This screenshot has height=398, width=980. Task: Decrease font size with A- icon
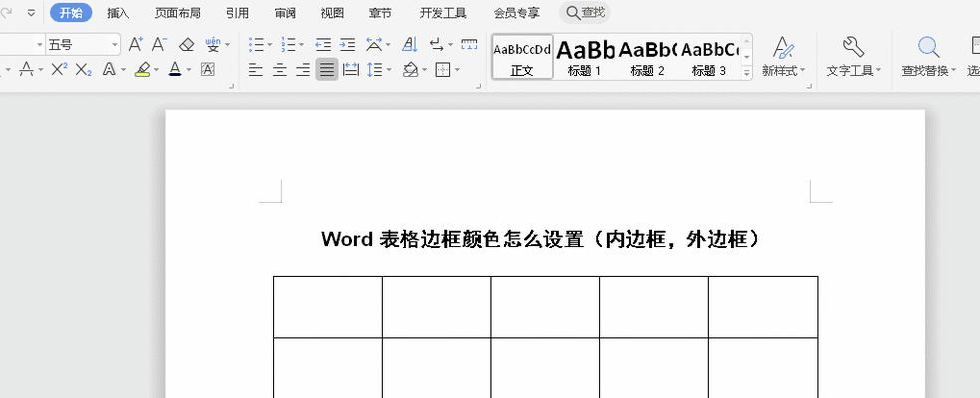[x=159, y=45]
